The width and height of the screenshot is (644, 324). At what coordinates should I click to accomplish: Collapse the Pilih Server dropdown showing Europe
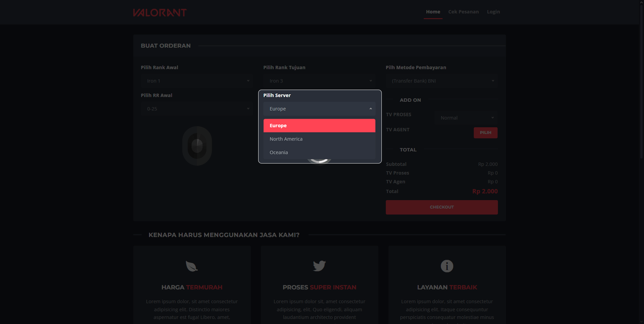(319, 109)
